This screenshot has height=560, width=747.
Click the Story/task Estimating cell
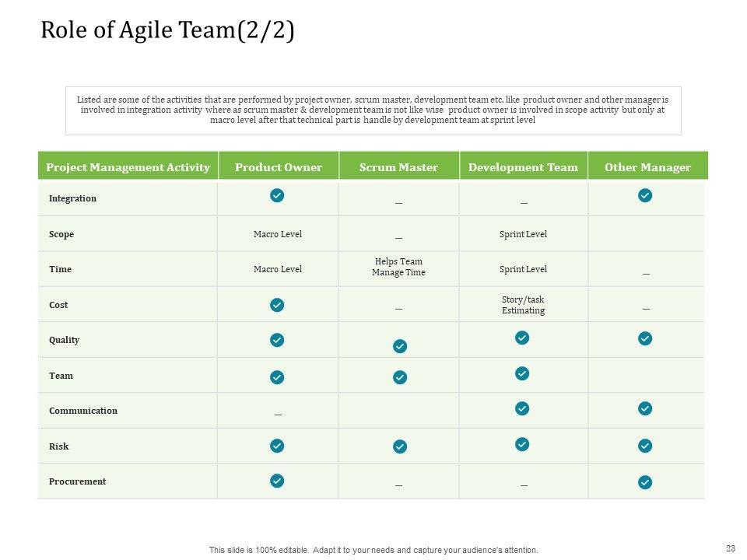[523, 305]
